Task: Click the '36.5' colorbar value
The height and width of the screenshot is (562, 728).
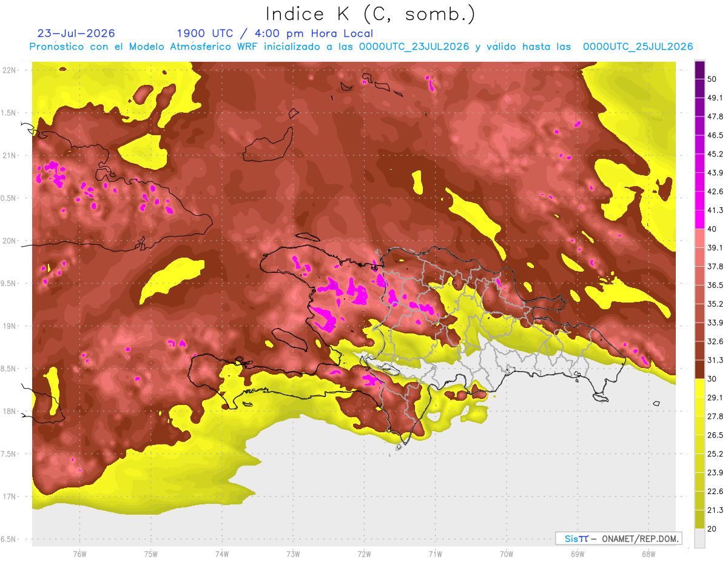Action: [715, 285]
